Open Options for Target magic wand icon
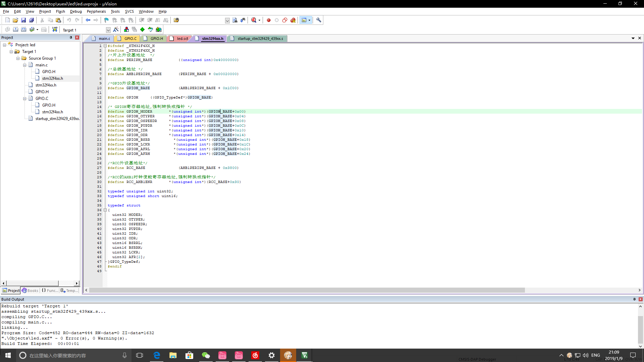The width and height of the screenshot is (644, 362). click(116, 29)
